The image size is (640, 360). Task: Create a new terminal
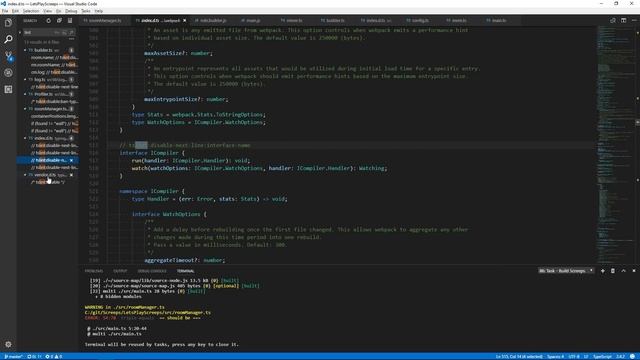click(602, 271)
